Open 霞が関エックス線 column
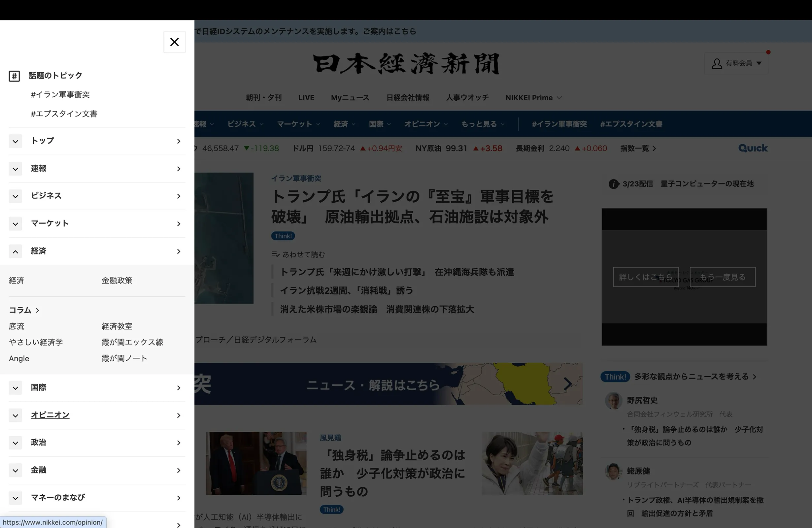Image resolution: width=812 pixels, height=528 pixels. click(x=132, y=342)
